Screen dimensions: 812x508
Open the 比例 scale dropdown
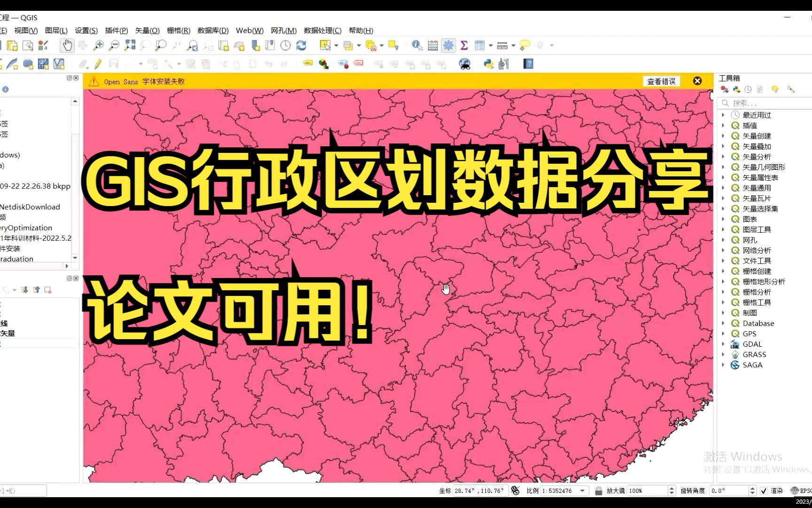pyautogui.click(x=582, y=491)
